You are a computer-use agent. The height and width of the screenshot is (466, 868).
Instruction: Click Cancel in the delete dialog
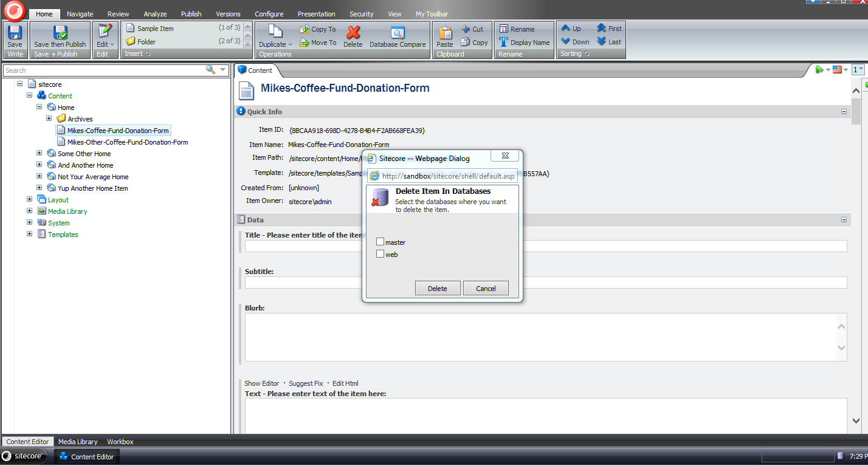486,289
